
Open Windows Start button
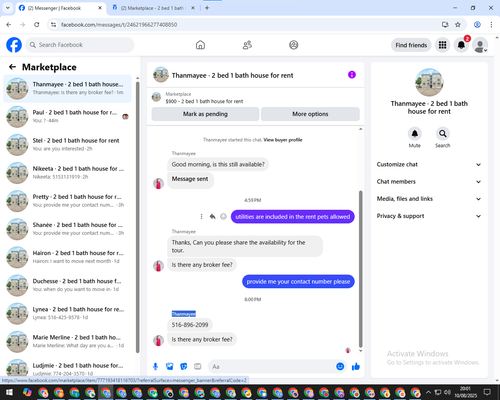(x=8, y=392)
